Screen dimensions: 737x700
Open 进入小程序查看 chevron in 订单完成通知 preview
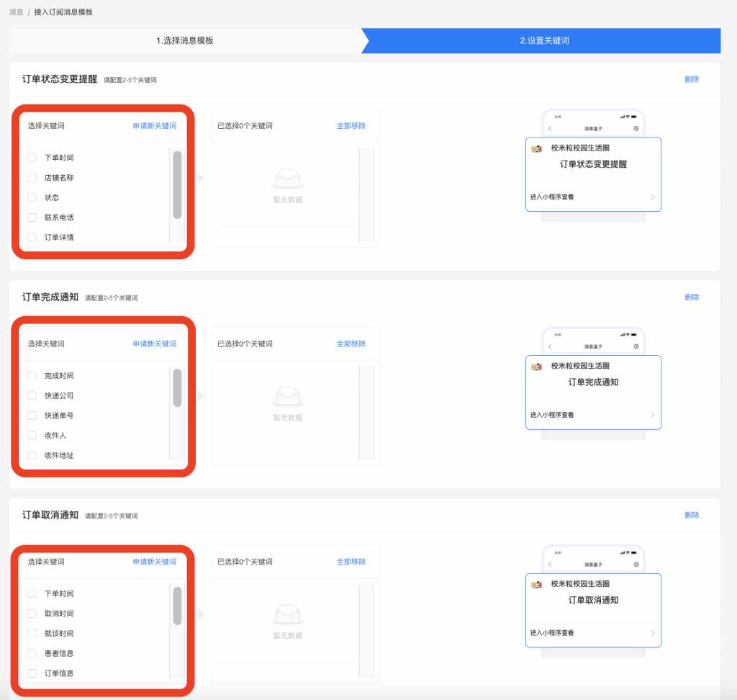(x=652, y=415)
